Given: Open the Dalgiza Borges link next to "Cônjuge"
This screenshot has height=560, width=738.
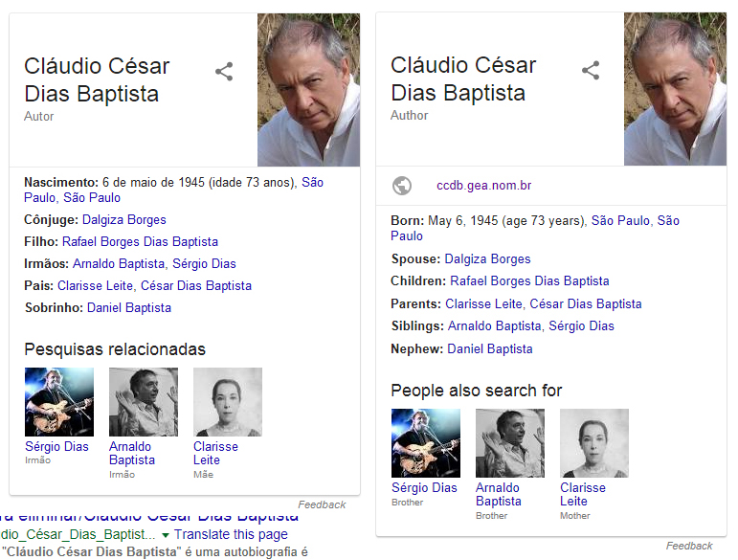Looking at the screenshot, I should 124,220.
